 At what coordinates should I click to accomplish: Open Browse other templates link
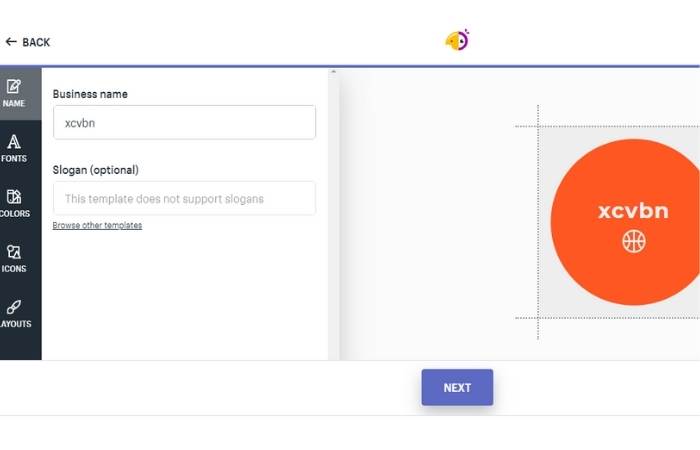[97, 225]
